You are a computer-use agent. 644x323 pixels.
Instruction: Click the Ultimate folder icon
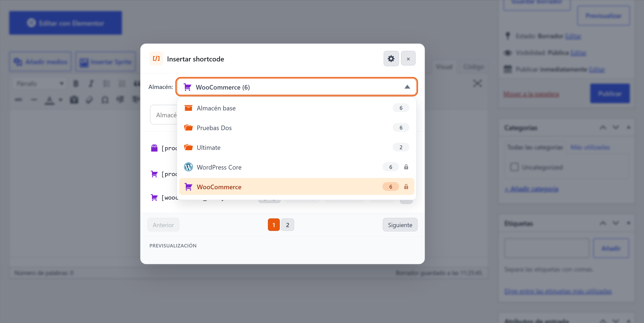188,147
